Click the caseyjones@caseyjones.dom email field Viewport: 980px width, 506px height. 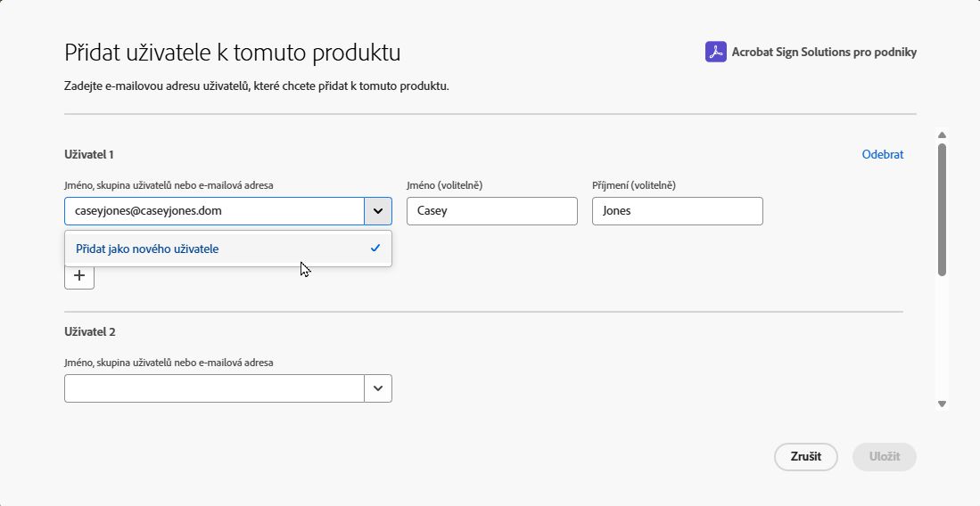pos(214,211)
